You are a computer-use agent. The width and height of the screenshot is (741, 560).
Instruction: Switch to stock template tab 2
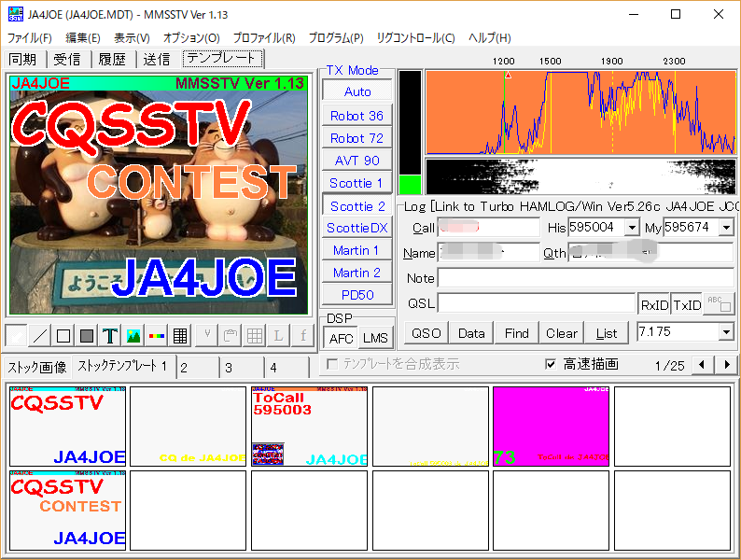tap(198, 368)
